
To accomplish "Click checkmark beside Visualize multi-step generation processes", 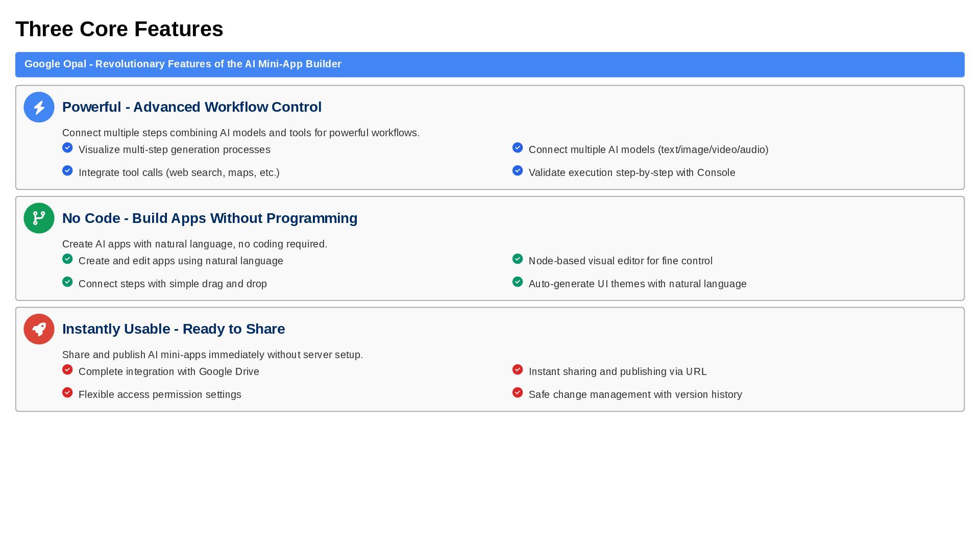I will [x=67, y=148].
